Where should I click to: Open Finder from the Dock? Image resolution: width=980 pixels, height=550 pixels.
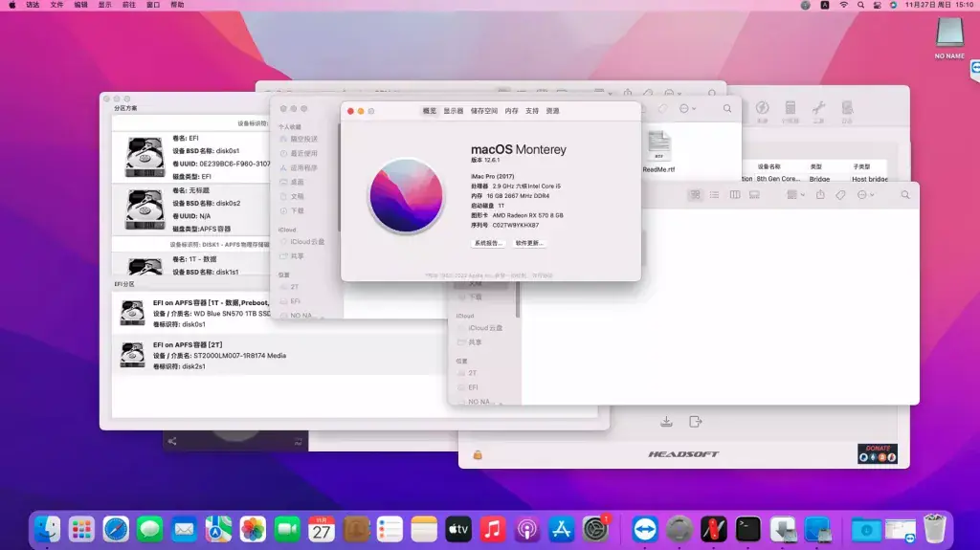(x=48, y=529)
